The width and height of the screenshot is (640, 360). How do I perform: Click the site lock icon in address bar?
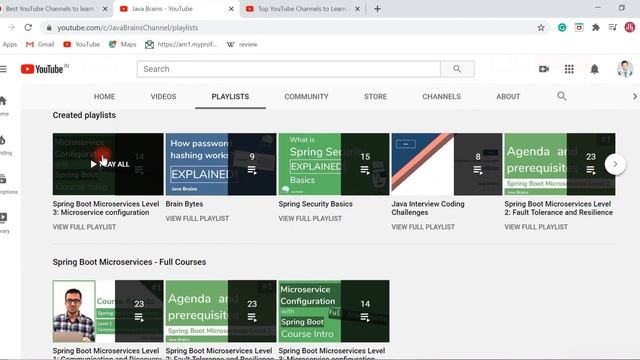[49, 28]
